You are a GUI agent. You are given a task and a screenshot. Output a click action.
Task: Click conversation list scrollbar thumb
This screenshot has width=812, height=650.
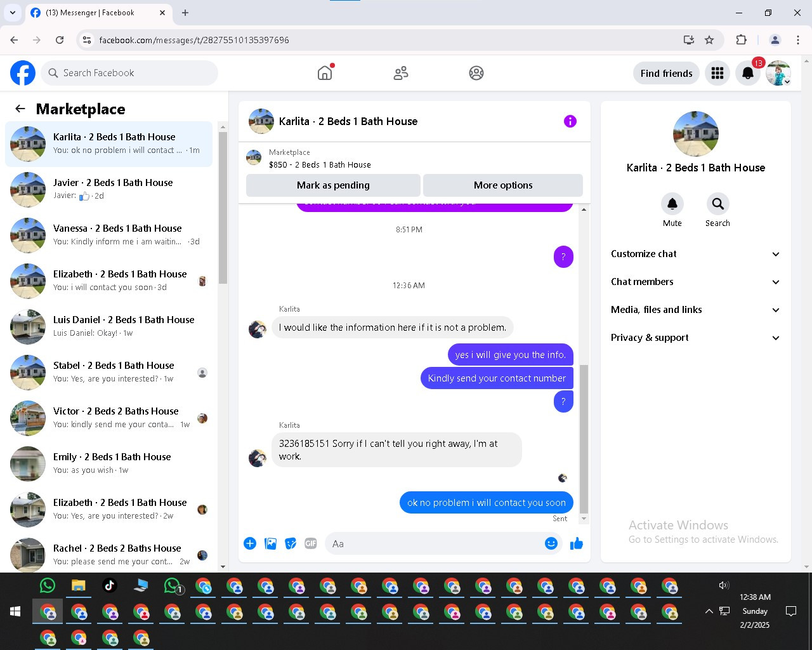click(x=223, y=208)
